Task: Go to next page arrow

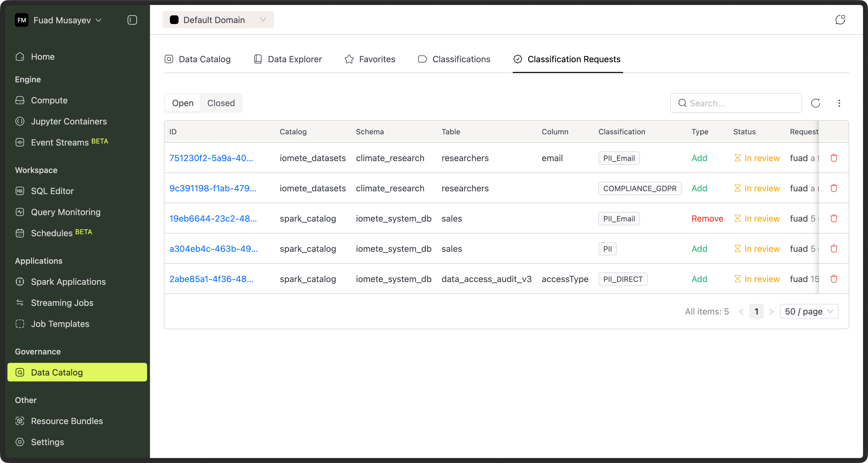Action: point(771,312)
